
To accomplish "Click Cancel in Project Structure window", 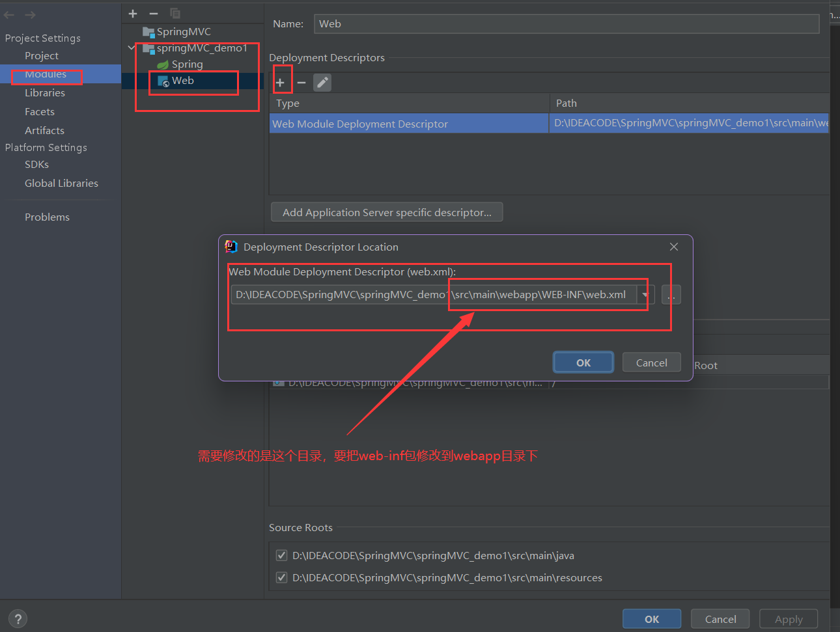I will pyautogui.click(x=720, y=619).
